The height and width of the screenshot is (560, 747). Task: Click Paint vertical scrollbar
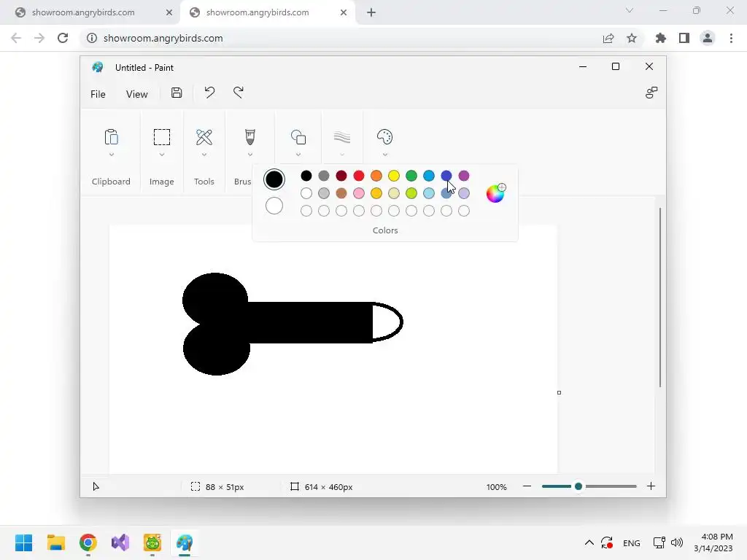coord(659,297)
